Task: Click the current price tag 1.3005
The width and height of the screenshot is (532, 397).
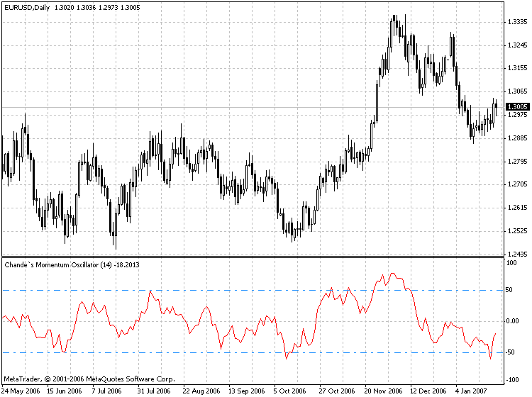Action: click(517, 106)
